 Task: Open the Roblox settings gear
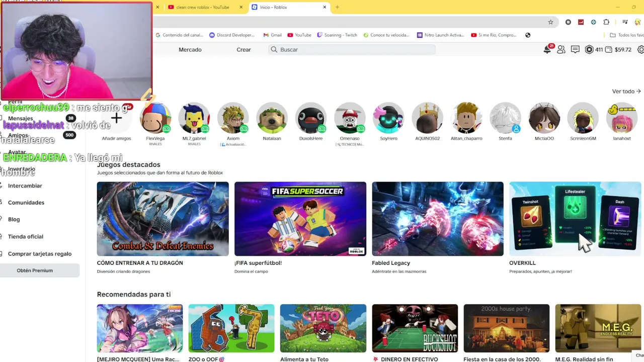[640, 50]
